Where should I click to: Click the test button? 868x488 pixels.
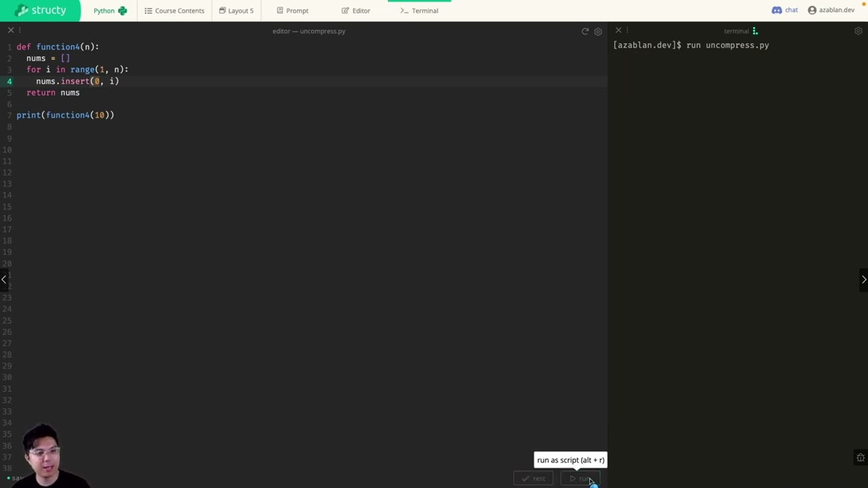533,478
